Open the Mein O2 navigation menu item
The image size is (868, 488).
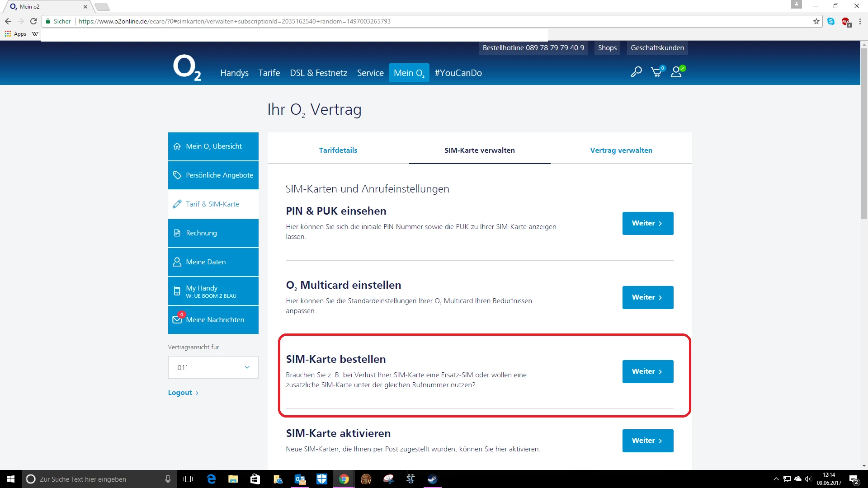click(409, 73)
